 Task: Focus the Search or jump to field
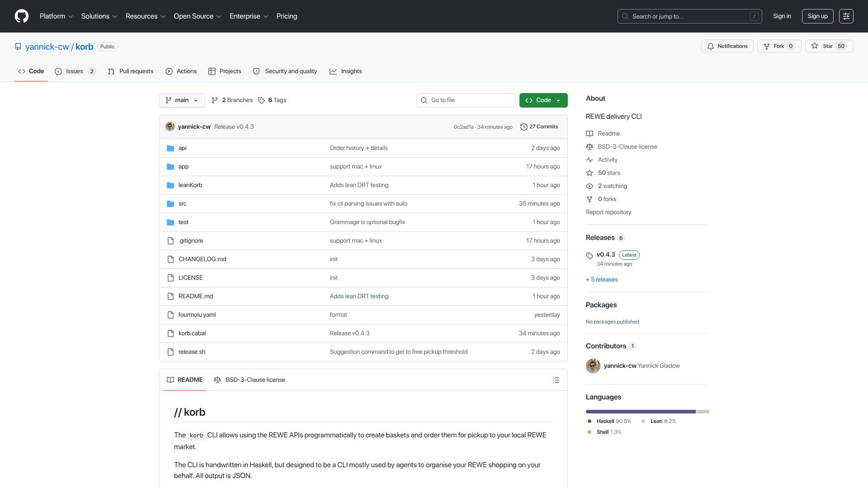point(690,16)
